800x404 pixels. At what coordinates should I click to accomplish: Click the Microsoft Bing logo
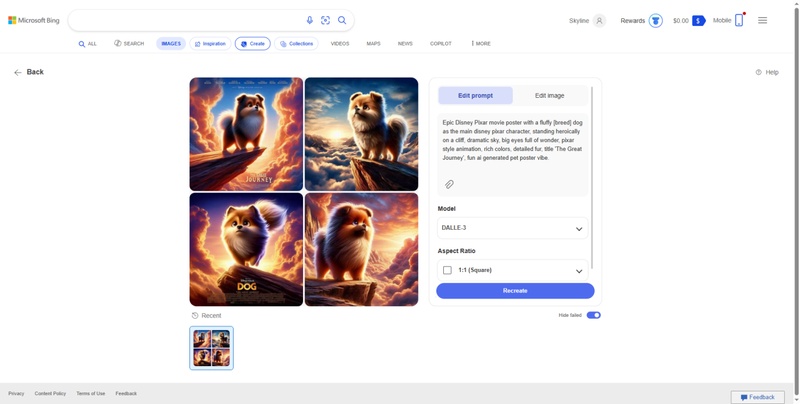coord(34,20)
